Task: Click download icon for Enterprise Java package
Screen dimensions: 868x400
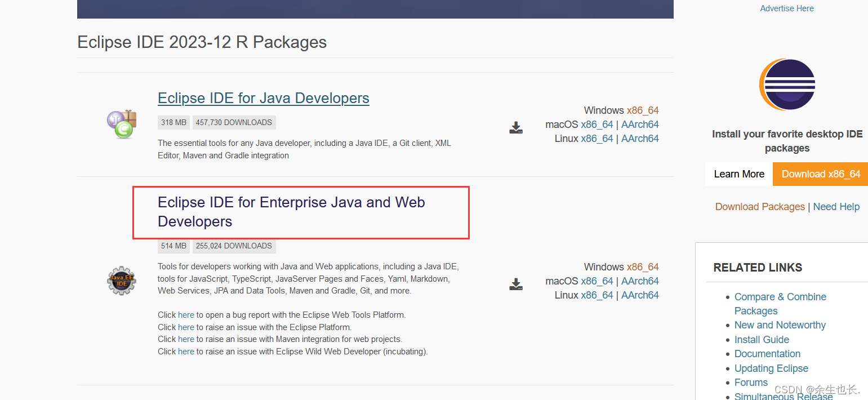Action: pyautogui.click(x=516, y=284)
